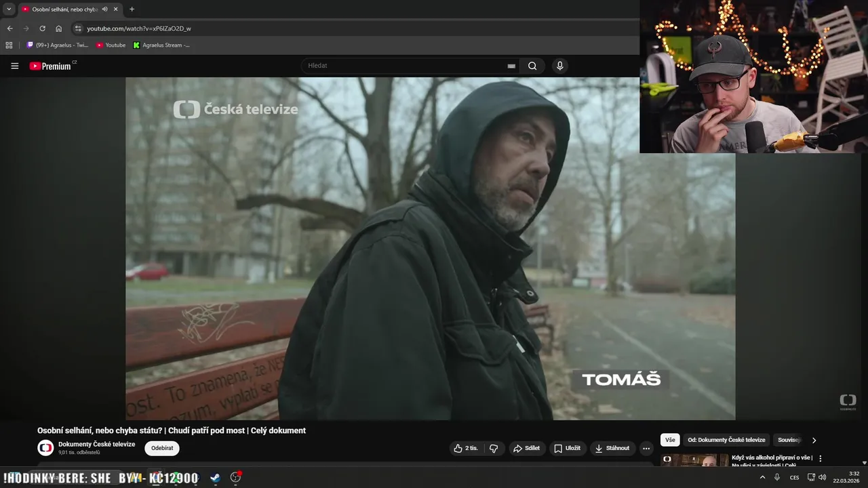Show next filter chips with arrow
The image size is (868, 488).
click(x=814, y=440)
